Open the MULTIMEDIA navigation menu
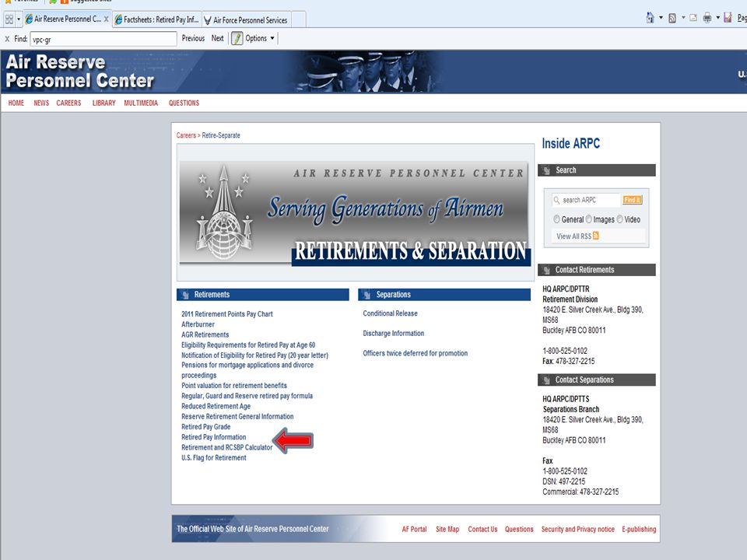 141,103
